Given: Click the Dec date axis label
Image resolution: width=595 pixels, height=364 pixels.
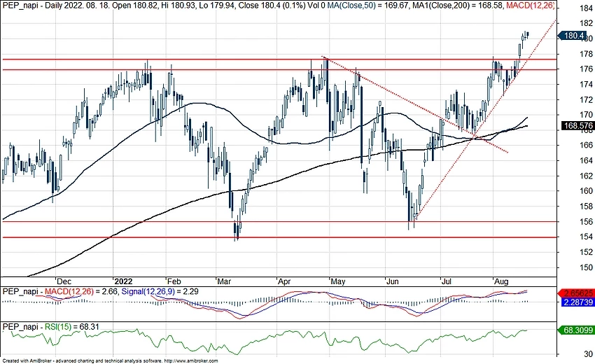Looking at the screenshot, I should pyautogui.click(x=64, y=281).
